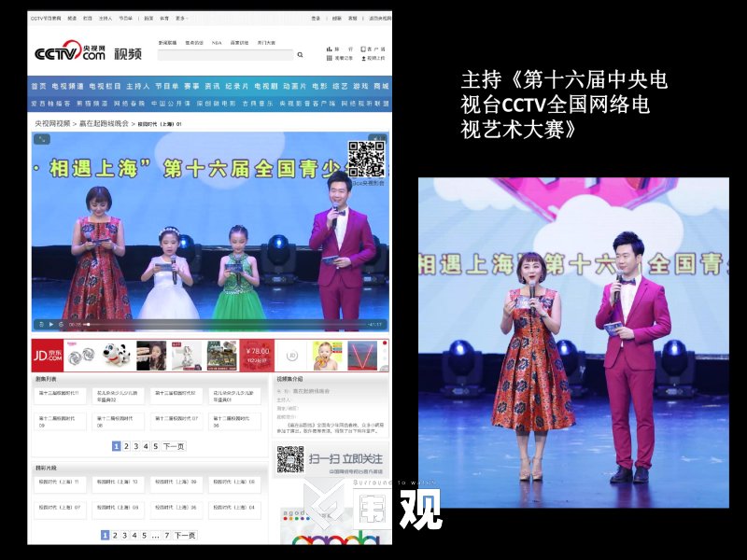Click the 赢在起跑线晚会 breadcrumb link
Screen dimensions: 747x560
[104, 123]
